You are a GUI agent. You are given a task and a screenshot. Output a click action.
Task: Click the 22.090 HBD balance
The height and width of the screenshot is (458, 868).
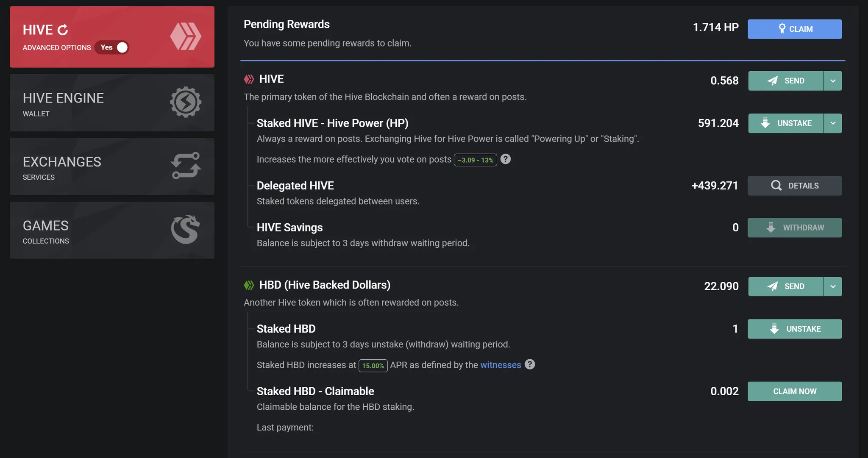(x=721, y=286)
